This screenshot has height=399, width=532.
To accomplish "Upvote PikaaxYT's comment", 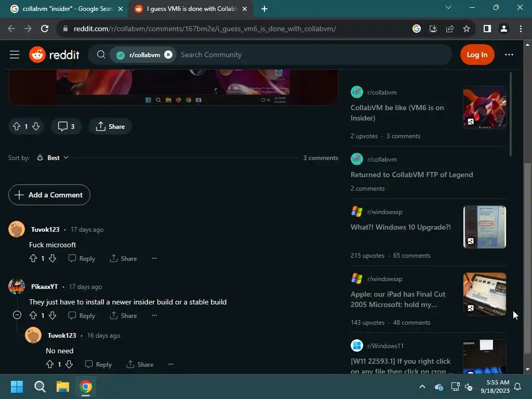I will (x=33, y=315).
